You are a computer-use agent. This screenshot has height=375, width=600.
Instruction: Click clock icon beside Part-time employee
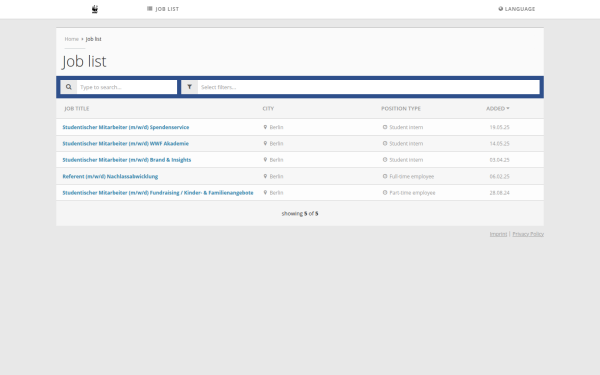[385, 192]
